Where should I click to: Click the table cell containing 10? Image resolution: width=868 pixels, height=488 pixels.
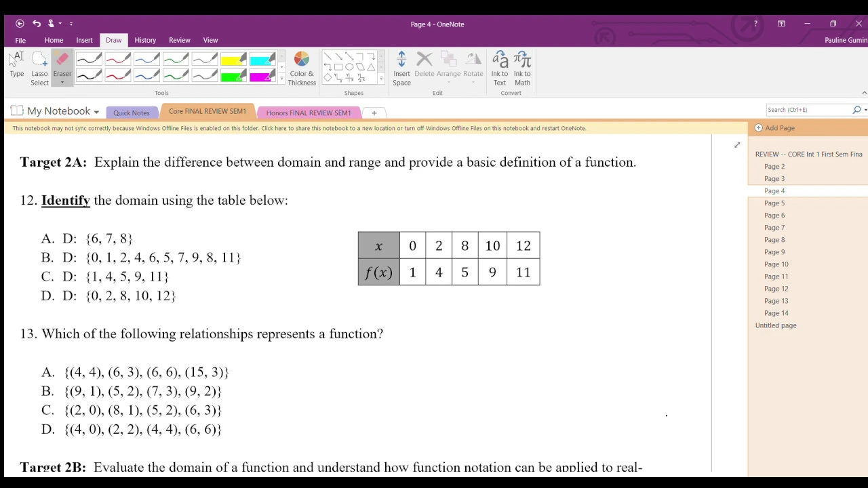click(x=492, y=245)
